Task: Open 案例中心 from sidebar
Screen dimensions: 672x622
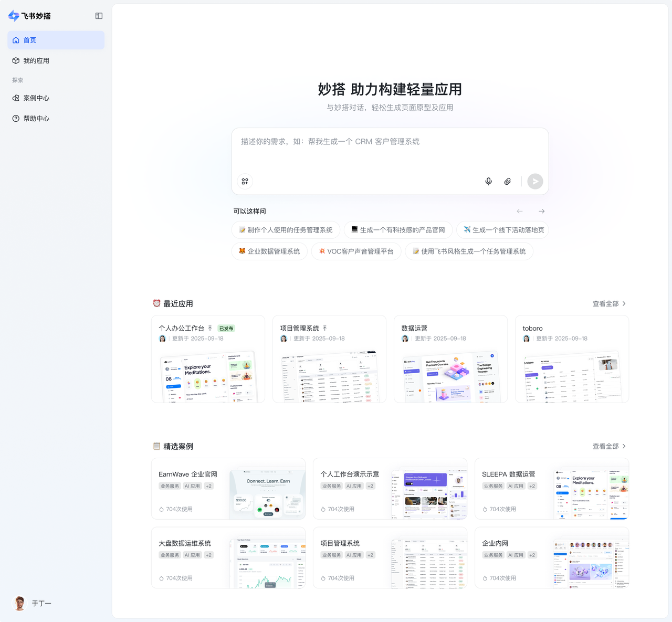Action: click(36, 98)
